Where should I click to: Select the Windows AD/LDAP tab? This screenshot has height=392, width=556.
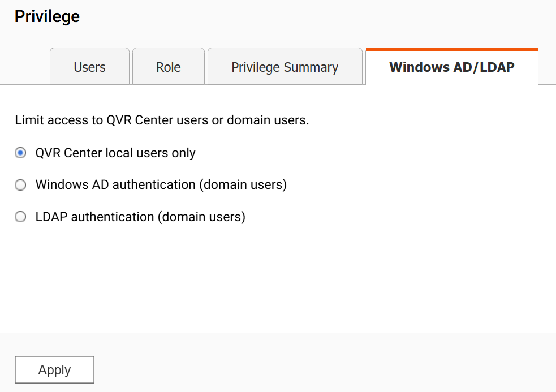click(x=451, y=67)
